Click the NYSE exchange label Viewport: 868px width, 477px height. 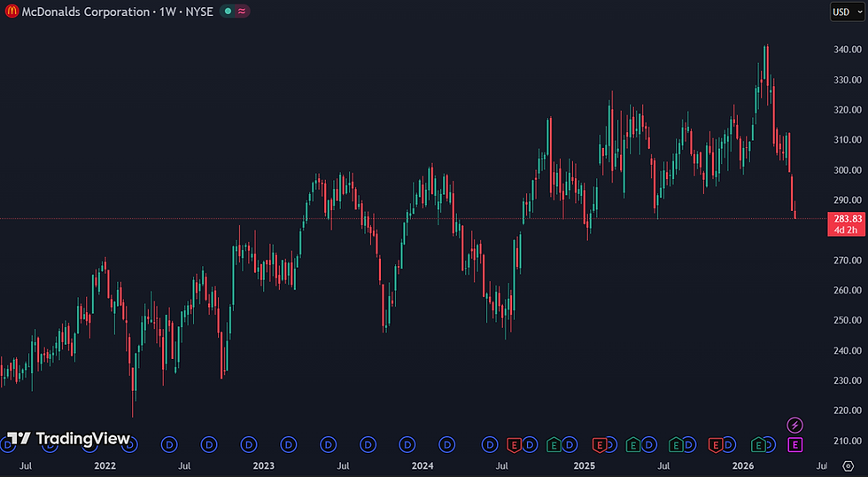[199, 12]
